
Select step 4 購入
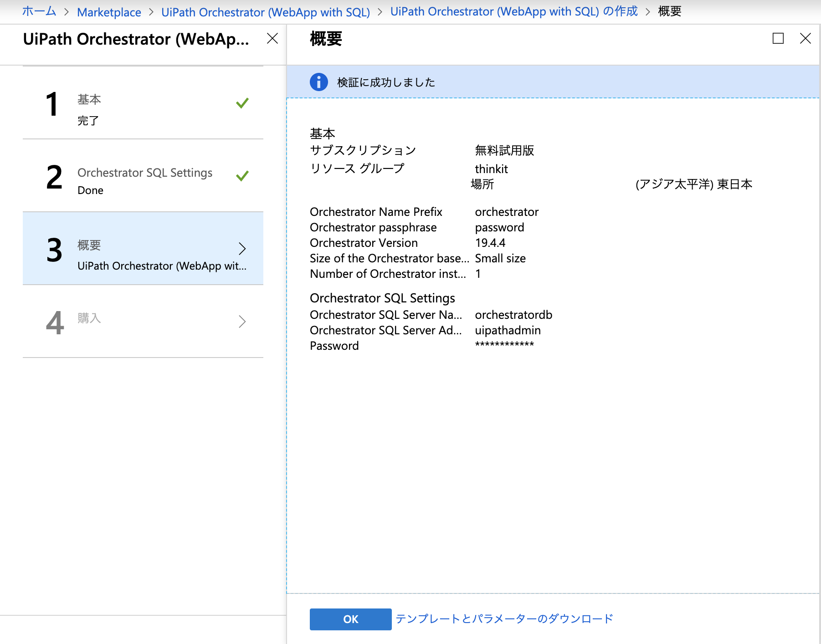point(143,322)
